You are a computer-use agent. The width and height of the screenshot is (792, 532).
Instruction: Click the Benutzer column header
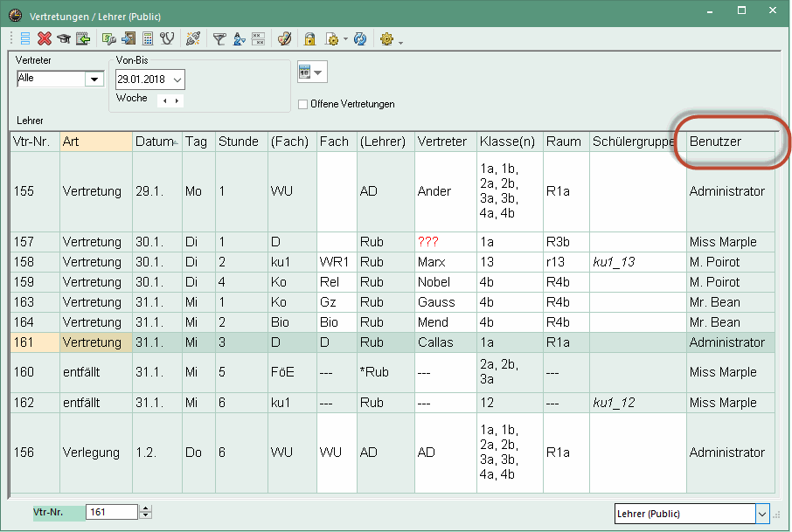tap(731, 142)
